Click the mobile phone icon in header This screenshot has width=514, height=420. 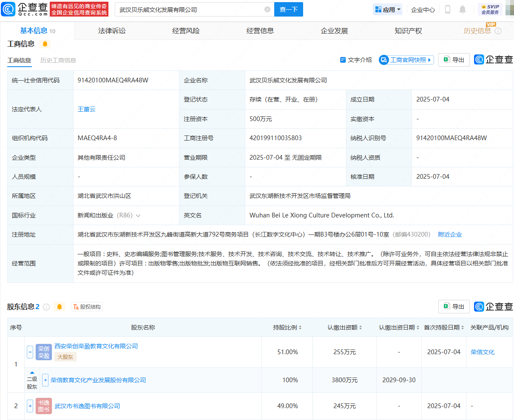pos(448,9)
